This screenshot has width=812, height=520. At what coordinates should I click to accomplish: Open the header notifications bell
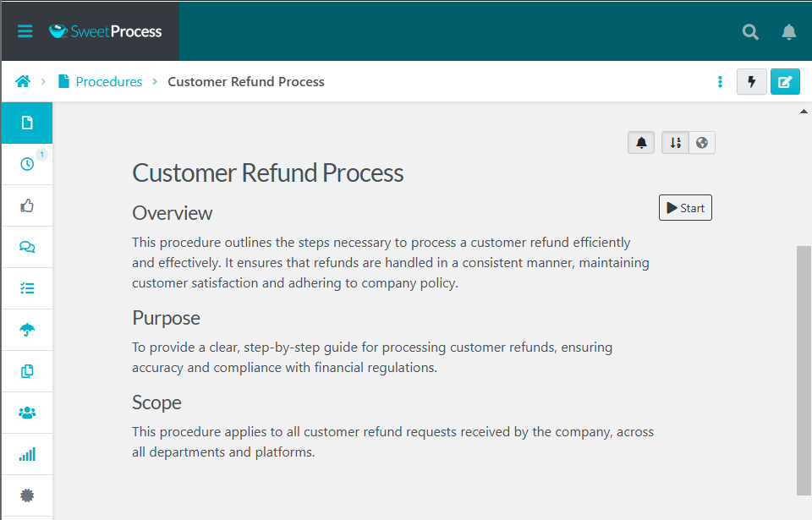click(788, 31)
